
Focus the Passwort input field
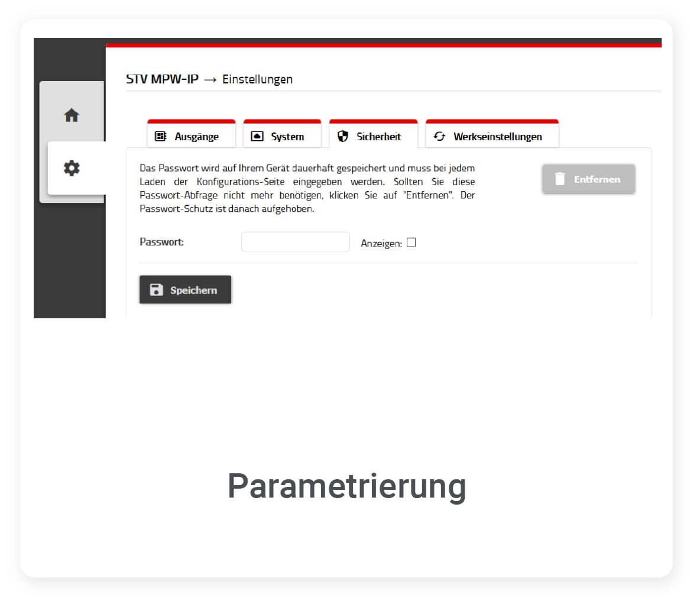[296, 242]
